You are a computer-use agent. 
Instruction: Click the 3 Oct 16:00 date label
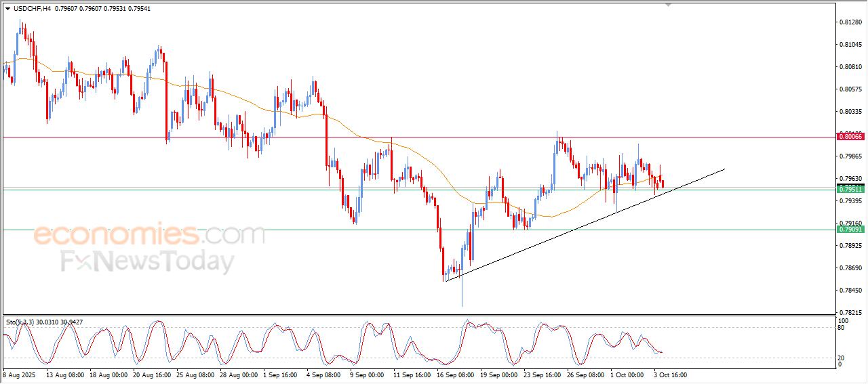click(670, 375)
